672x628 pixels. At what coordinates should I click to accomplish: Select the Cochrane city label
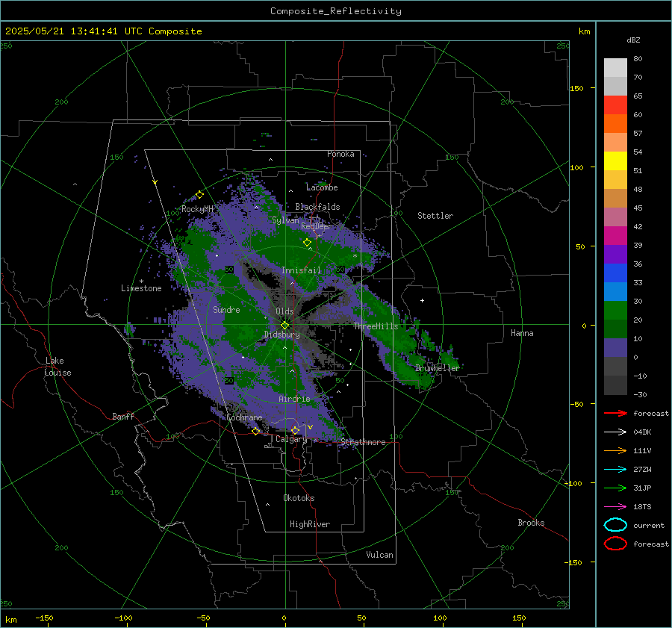244,417
